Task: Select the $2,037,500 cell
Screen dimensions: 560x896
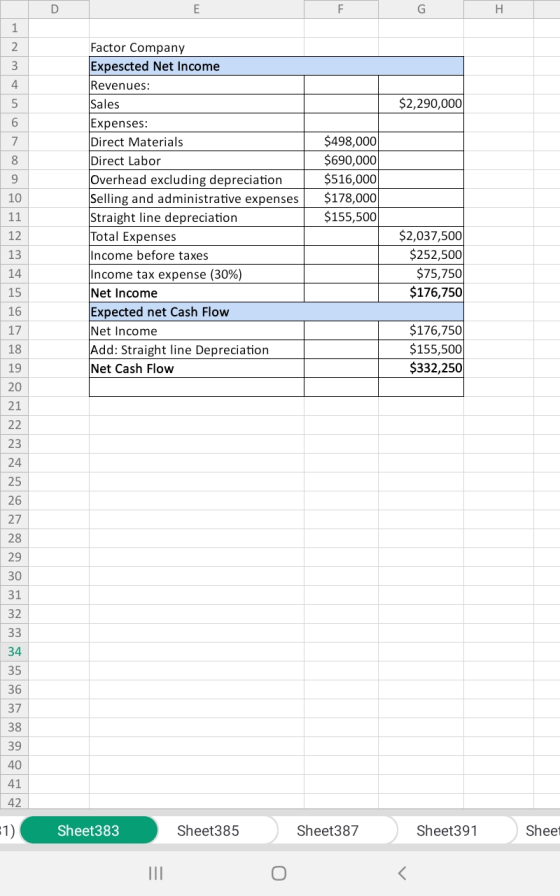Action: click(x=421, y=236)
